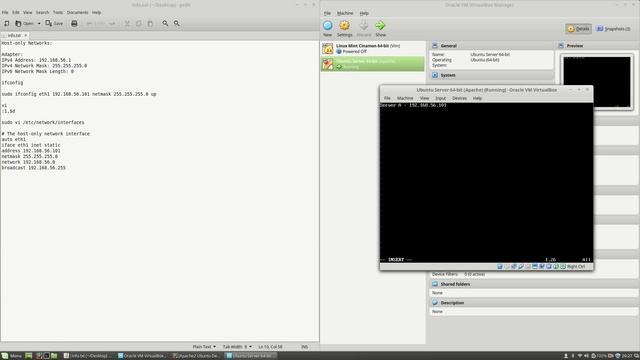
Task: Open gedit View menu
Action: point(27,13)
